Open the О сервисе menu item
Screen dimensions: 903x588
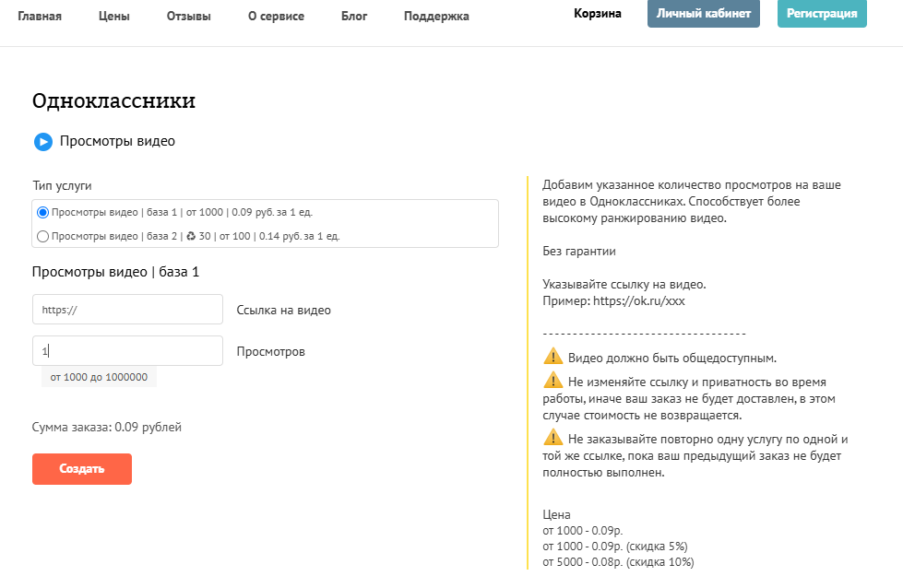tap(277, 16)
